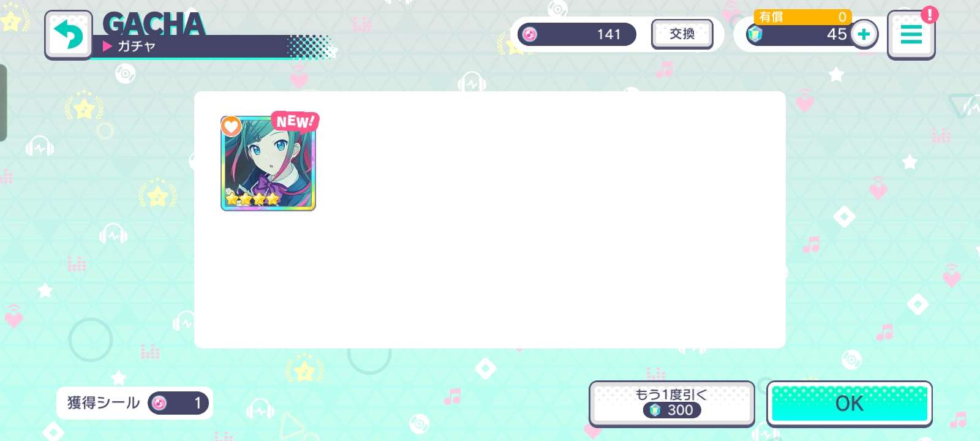Tap the pink seal icon beside 141
Image resolution: width=980 pixels, height=441 pixels.
pos(530,34)
